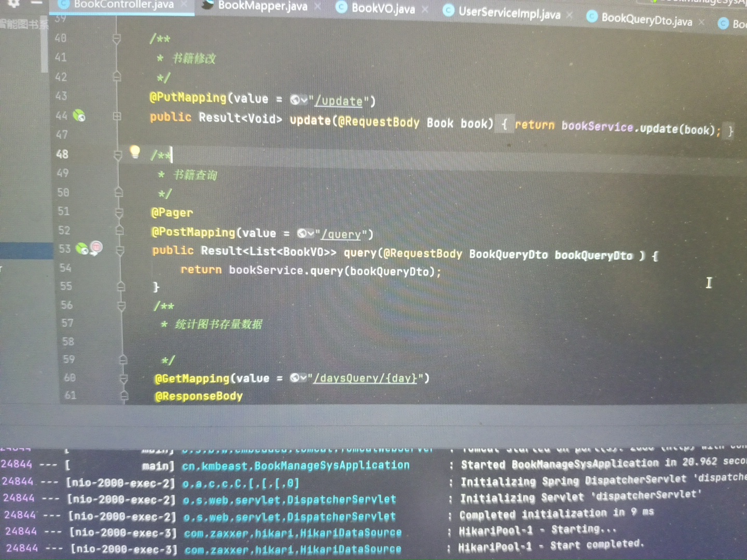
Task: Collapse the comment fold marker on line 40
Action: coord(117,38)
